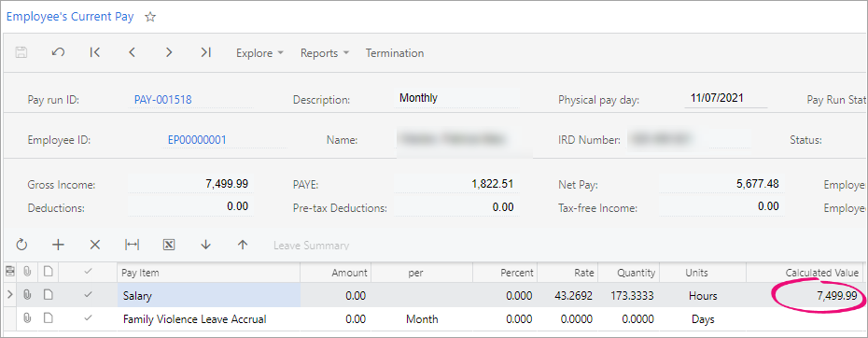The height and width of the screenshot is (338, 868).
Task: Click the Rate column header
Action: point(567,273)
